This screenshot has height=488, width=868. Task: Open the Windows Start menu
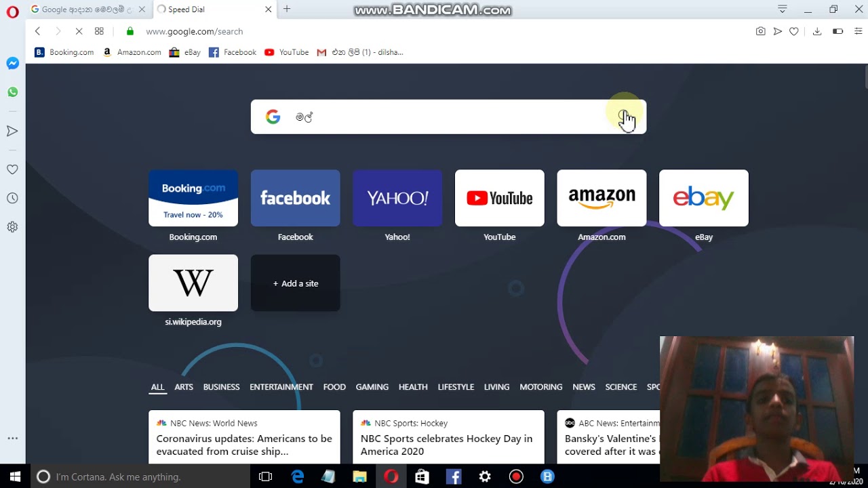(x=15, y=476)
